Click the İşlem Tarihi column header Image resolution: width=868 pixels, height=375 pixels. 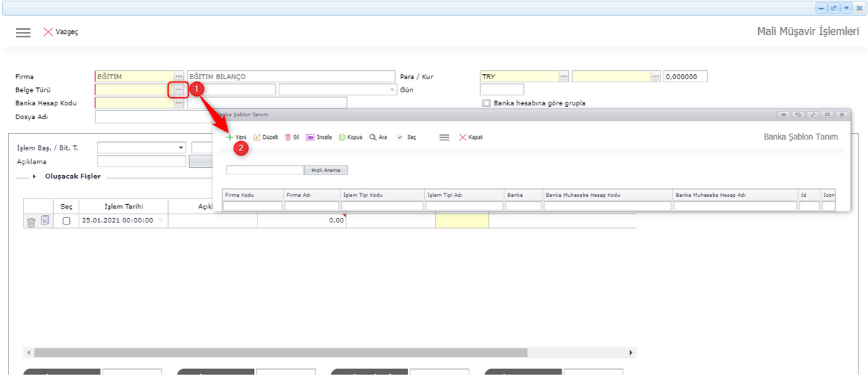[x=124, y=206]
